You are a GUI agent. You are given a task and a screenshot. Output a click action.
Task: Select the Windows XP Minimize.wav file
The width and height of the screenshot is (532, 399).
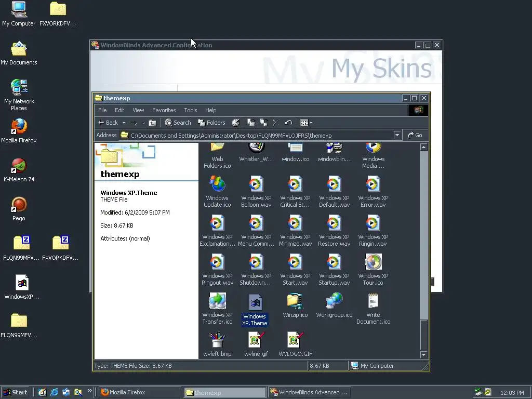[295, 230]
